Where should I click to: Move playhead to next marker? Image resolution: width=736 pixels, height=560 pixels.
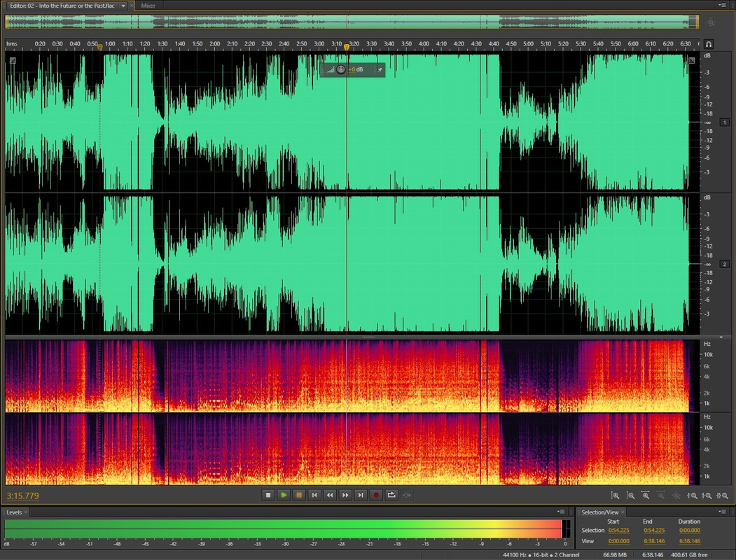[x=361, y=495]
